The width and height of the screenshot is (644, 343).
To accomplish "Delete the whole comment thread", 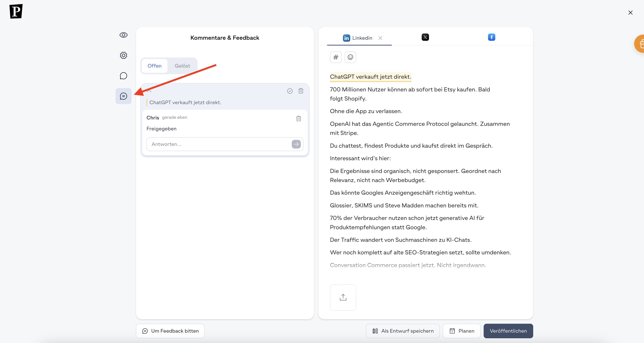I will pyautogui.click(x=301, y=91).
